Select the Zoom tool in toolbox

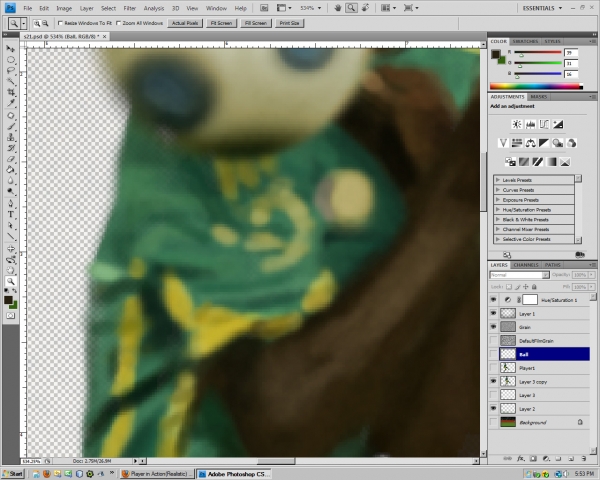coord(10,281)
